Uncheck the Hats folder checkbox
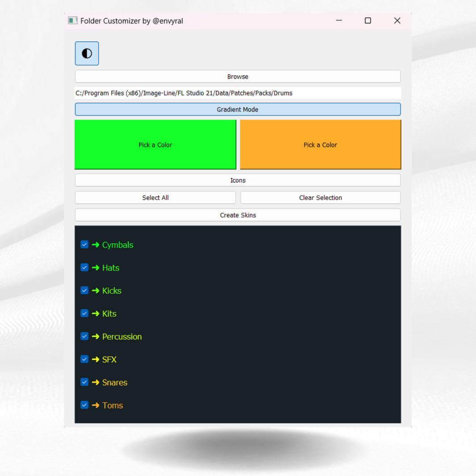This screenshot has width=476, height=476. click(84, 267)
